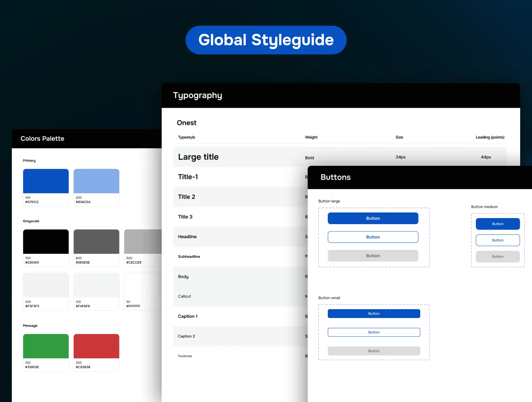532x402 pixels.
Task: Select the Subheadline typestyle row
Action: (x=240, y=257)
